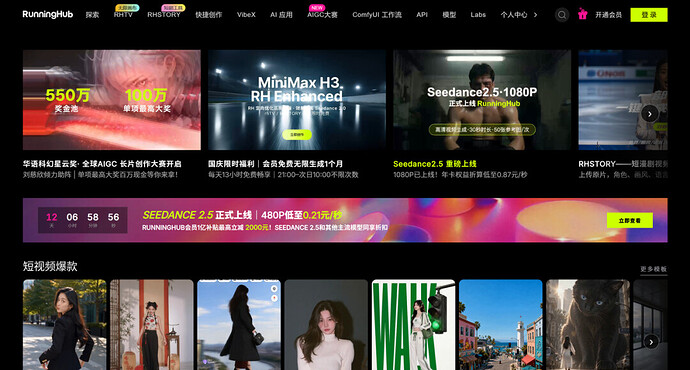Open 个人中心 nav item
Viewport: 690px width, 370px height.
coord(514,15)
